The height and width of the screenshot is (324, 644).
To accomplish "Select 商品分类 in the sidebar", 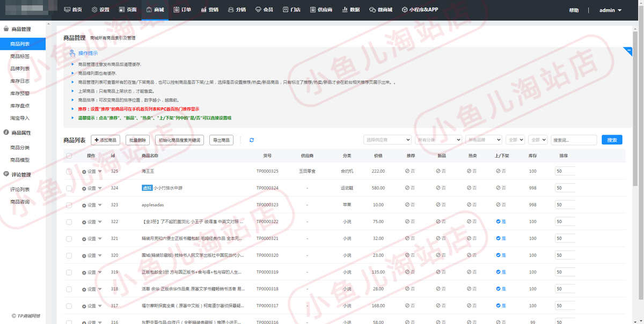I will 20,148.
